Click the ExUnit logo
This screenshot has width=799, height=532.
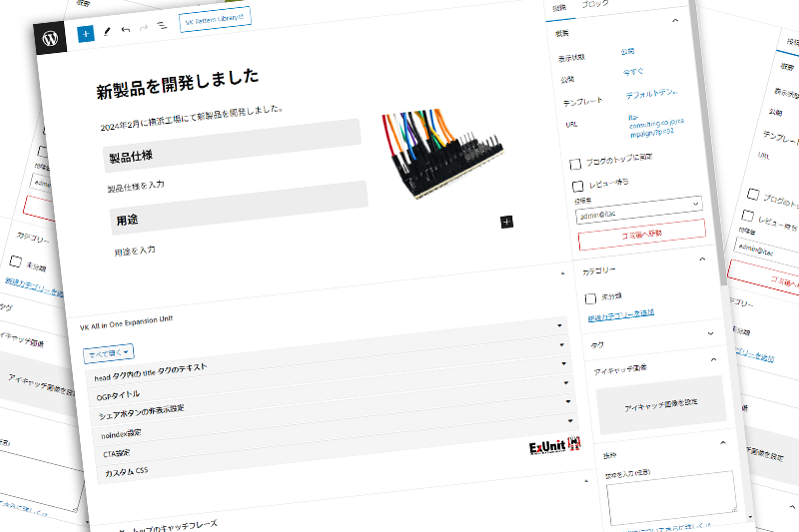point(555,445)
